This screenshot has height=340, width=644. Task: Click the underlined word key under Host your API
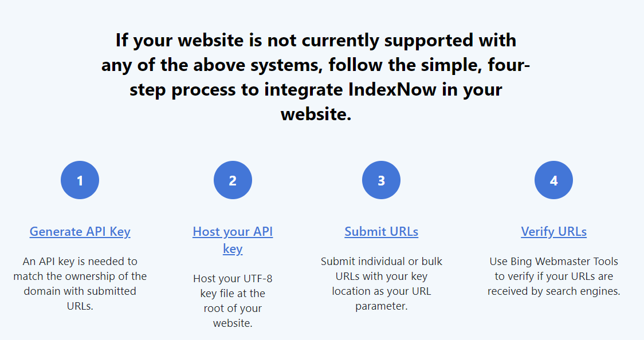[233, 249]
